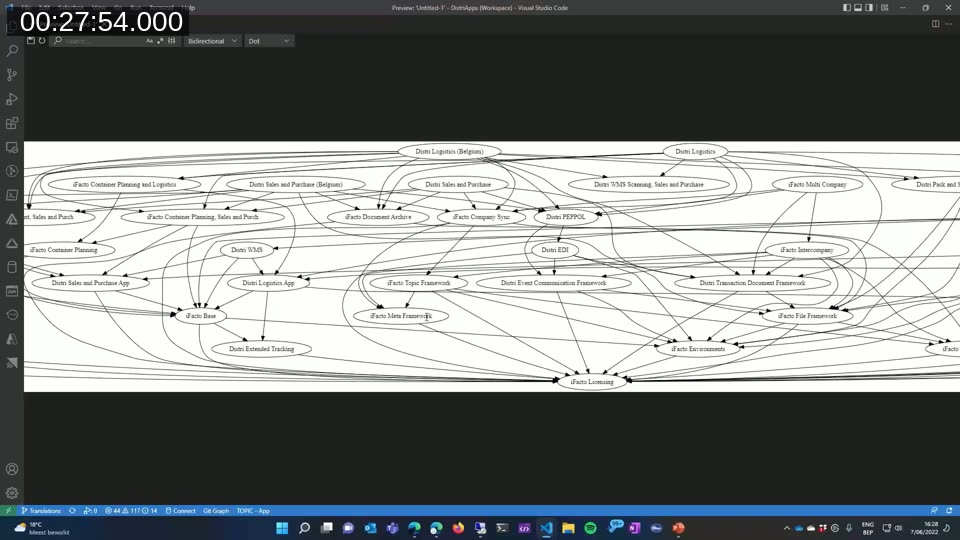Select the iFacto Multi Company node
Screen dimensions: 960x540
point(817,184)
